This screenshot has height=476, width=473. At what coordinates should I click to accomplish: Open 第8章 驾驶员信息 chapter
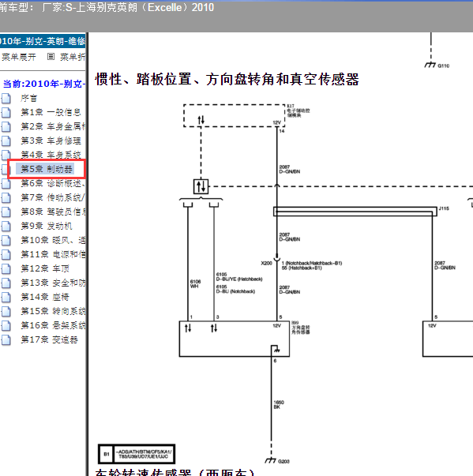(x=53, y=212)
